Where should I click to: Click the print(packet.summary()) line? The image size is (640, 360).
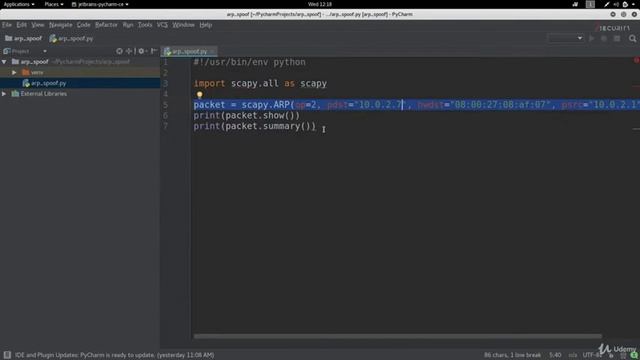(x=255, y=126)
